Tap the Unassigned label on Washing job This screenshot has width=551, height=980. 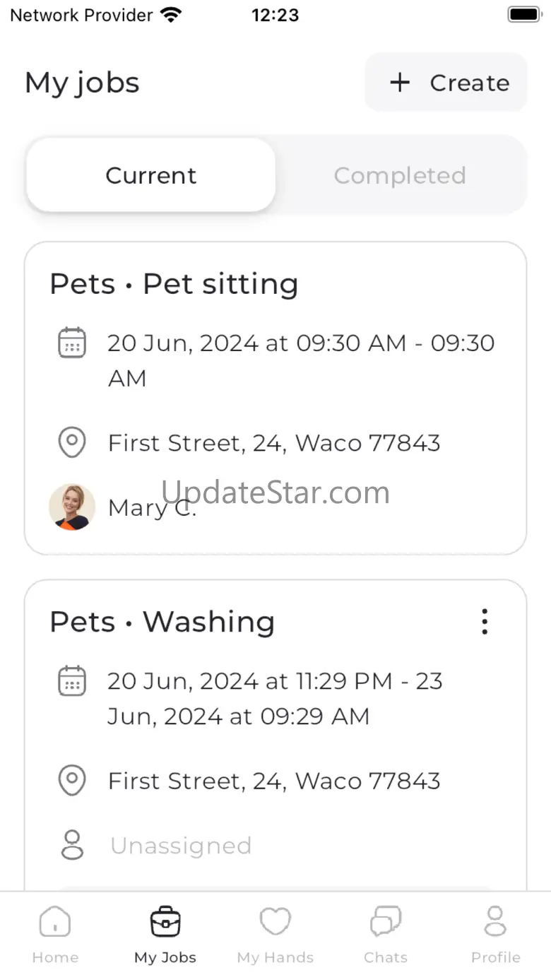tap(181, 846)
